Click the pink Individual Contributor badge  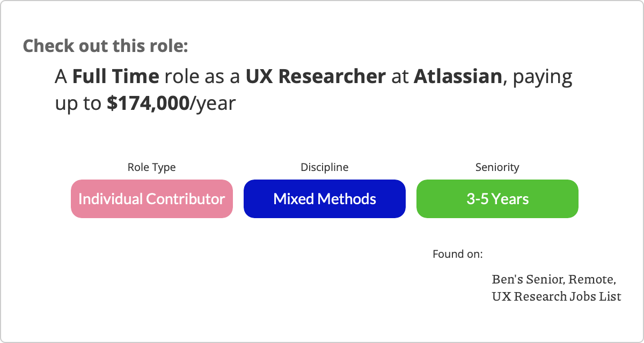(152, 199)
